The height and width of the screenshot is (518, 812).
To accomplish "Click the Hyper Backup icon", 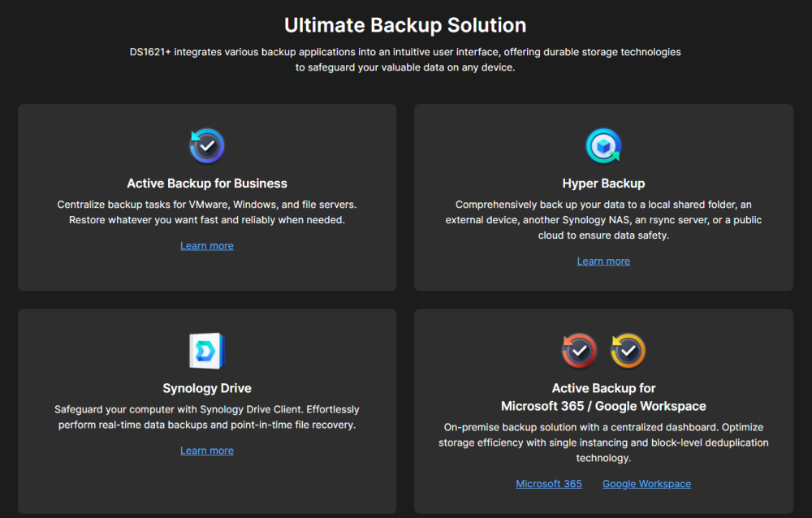I will pyautogui.click(x=603, y=145).
